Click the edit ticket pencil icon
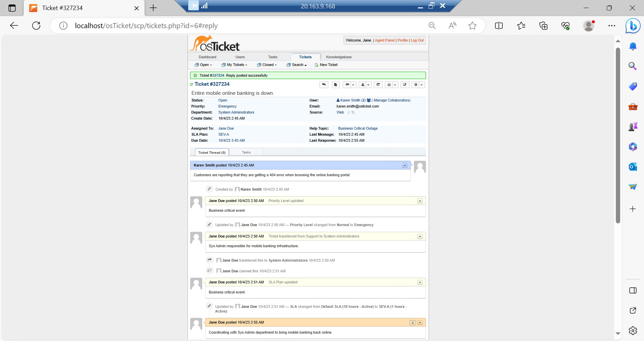The image size is (644, 341). pos(405,85)
